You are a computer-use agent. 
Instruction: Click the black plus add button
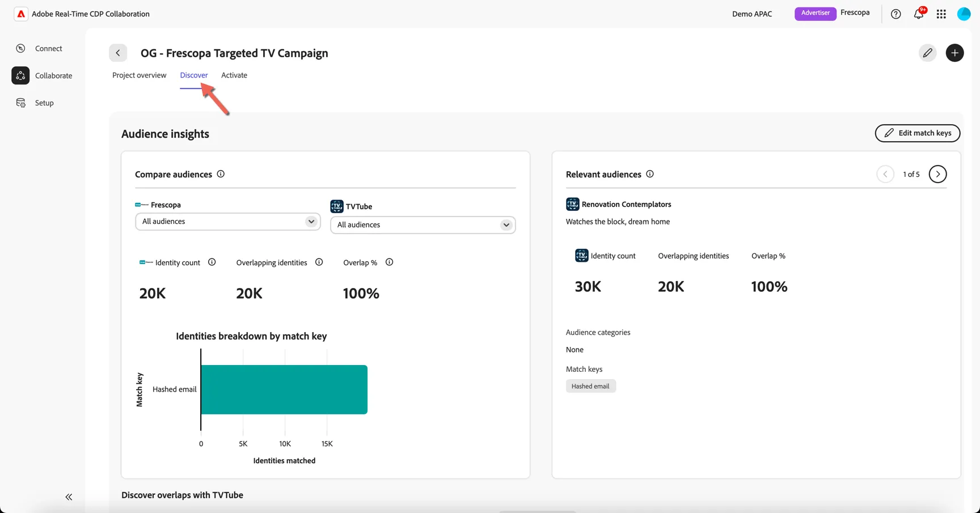click(954, 53)
